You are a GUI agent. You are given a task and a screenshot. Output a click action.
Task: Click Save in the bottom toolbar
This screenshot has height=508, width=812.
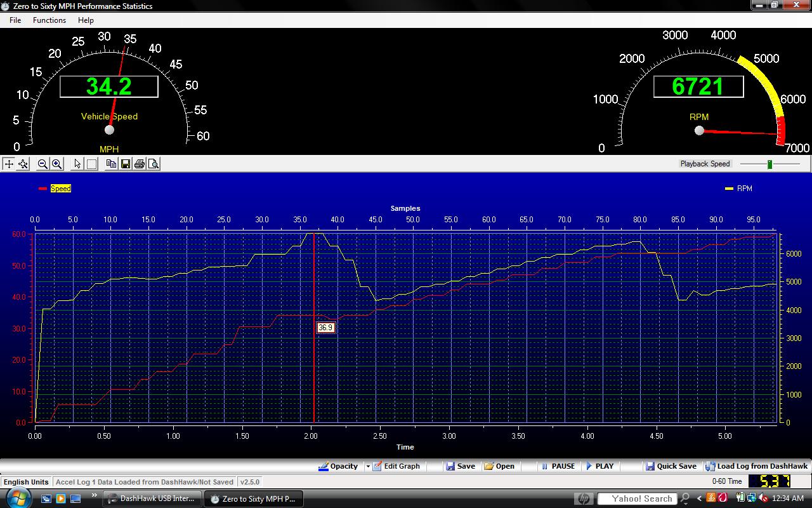(x=461, y=466)
